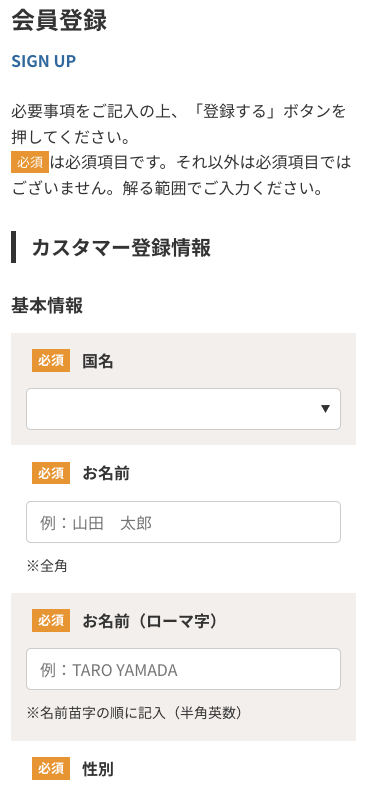Click the 必須 badge in the instructions paragraph

point(30,163)
